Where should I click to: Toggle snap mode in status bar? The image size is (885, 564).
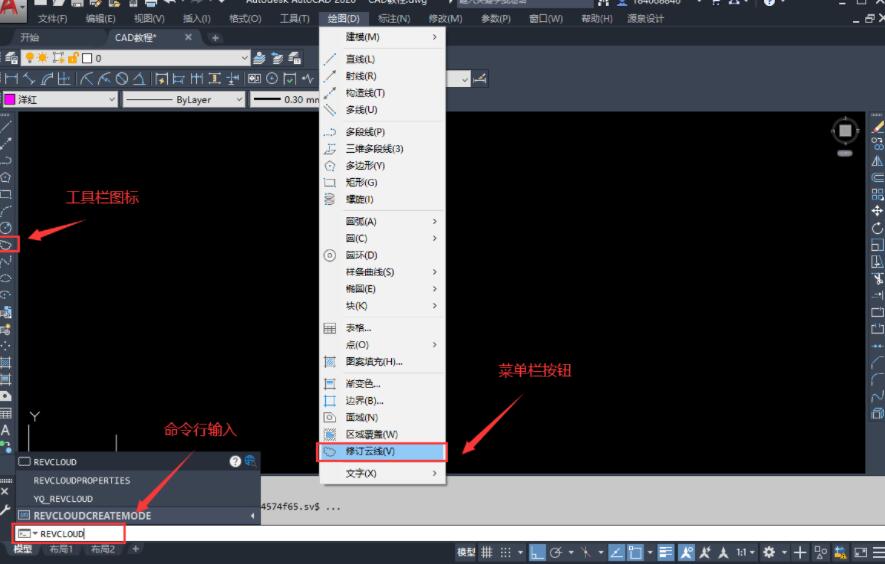506,552
